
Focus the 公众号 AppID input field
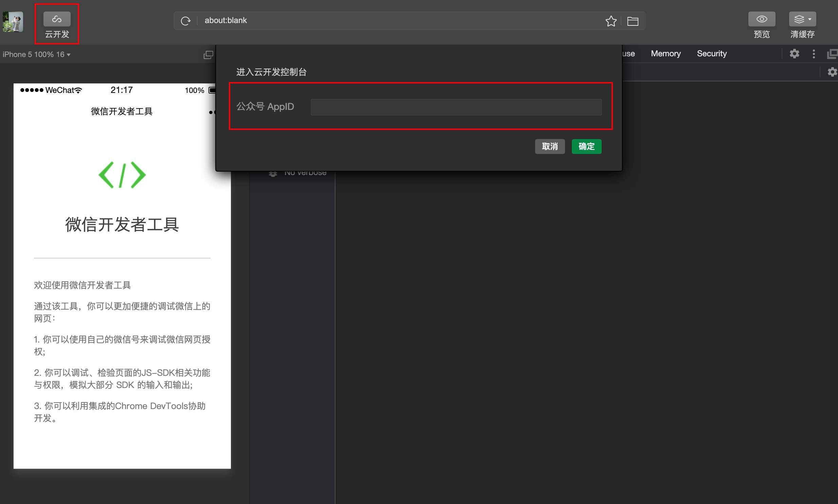click(x=456, y=107)
